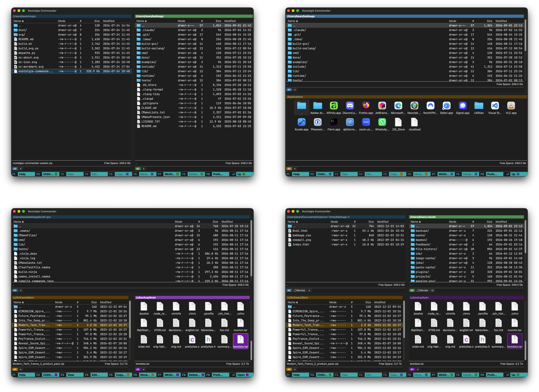This screenshot has width=539, height=392.
Task: Select Safari.app icon in the /Applications panel
Action: pos(447,106)
